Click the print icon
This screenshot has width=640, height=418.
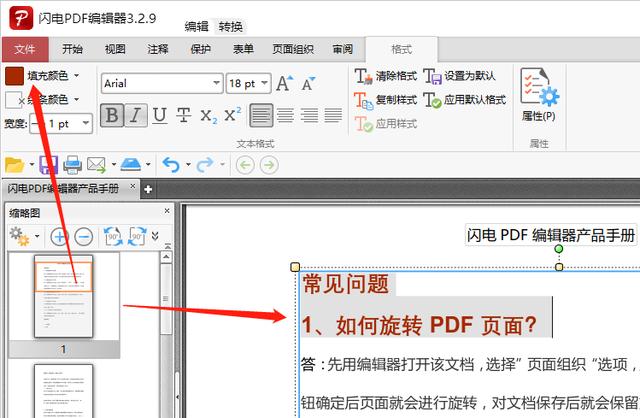pyautogui.click(x=73, y=165)
